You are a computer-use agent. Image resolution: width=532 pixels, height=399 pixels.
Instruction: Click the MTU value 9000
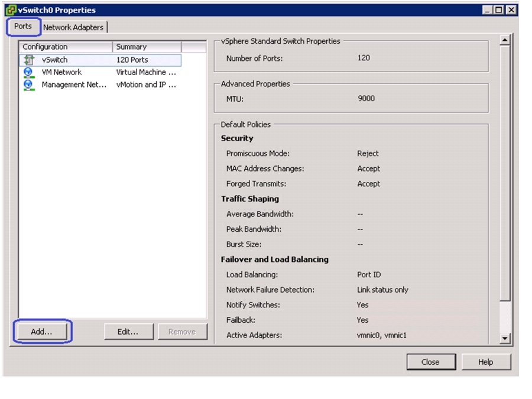tap(366, 99)
